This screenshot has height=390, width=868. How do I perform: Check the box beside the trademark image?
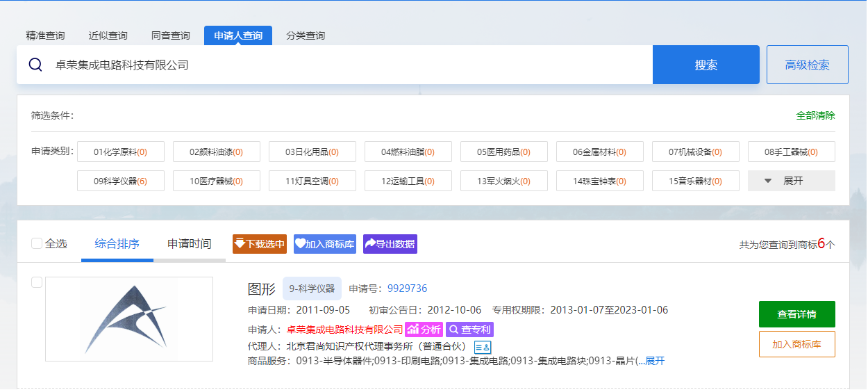coord(37,282)
